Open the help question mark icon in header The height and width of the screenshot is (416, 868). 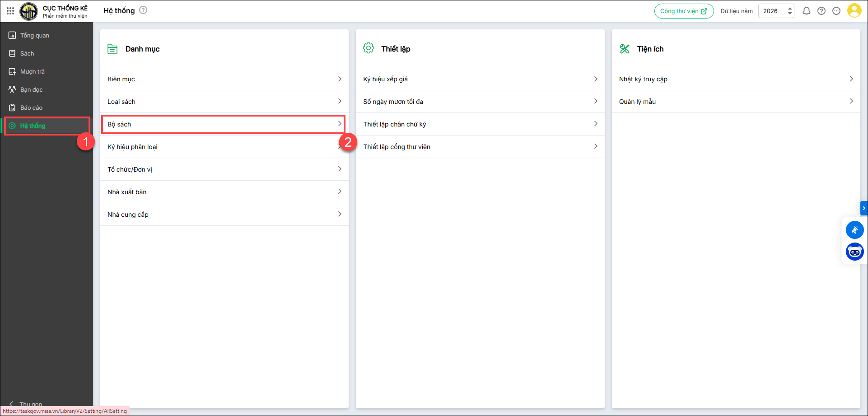pyautogui.click(x=821, y=11)
